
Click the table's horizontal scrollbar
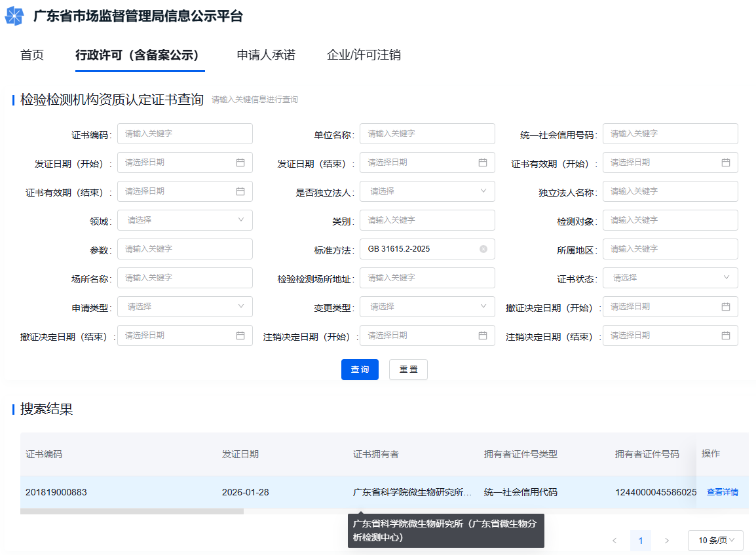(131, 510)
